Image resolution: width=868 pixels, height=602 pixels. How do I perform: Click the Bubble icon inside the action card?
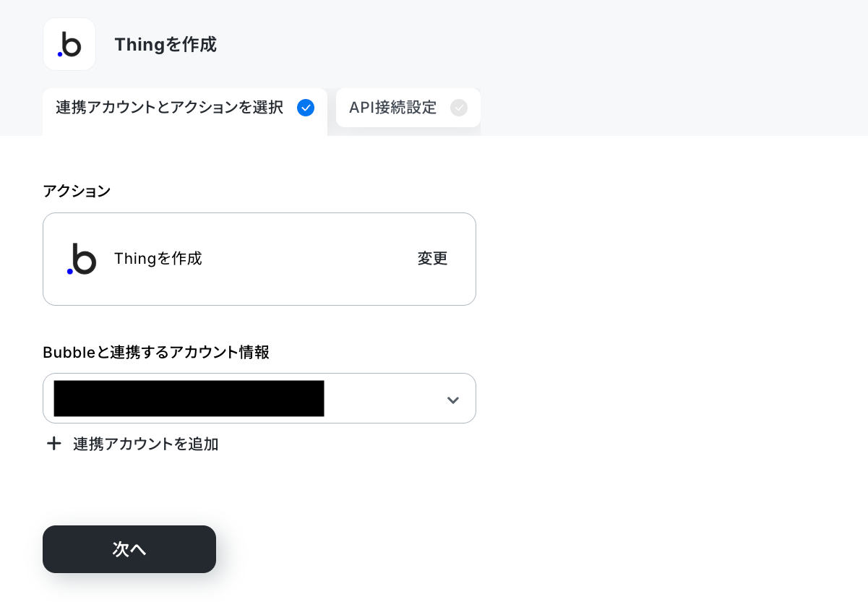click(82, 259)
